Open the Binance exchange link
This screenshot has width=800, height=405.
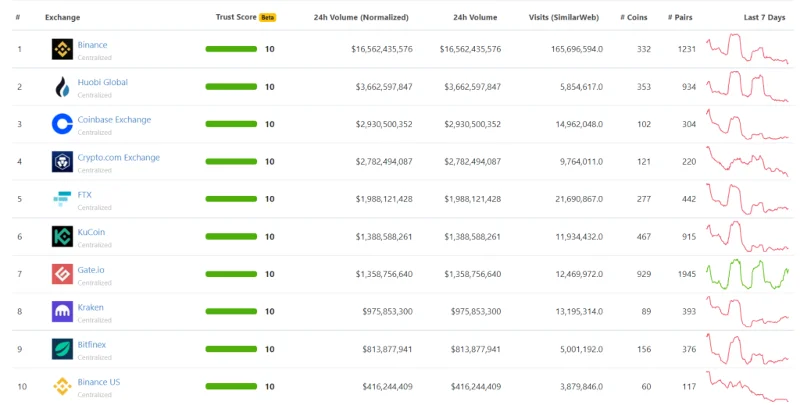coord(92,45)
